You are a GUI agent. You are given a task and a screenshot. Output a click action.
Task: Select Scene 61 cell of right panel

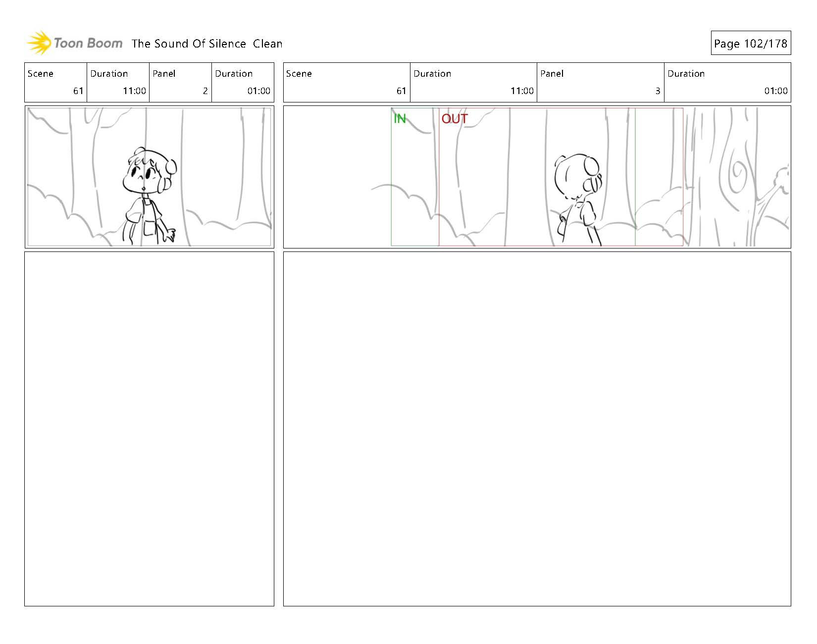point(347,82)
